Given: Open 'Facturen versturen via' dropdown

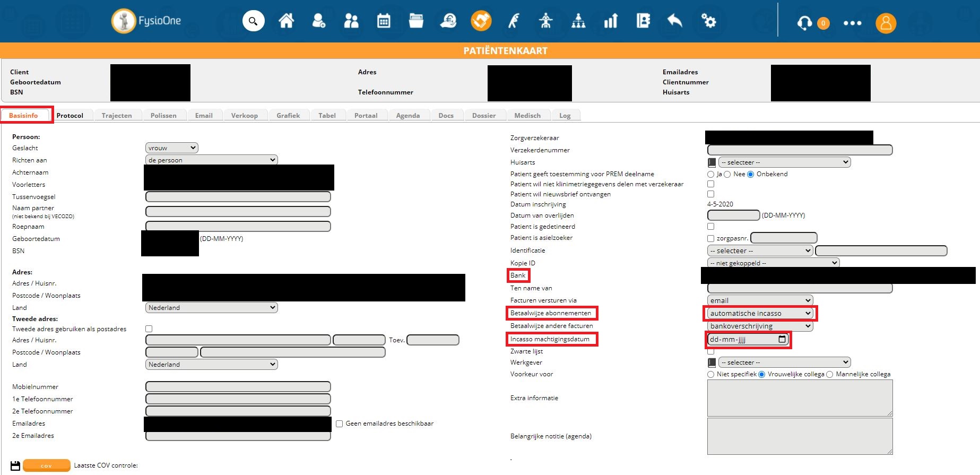Looking at the screenshot, I should [x=760, y=300].
